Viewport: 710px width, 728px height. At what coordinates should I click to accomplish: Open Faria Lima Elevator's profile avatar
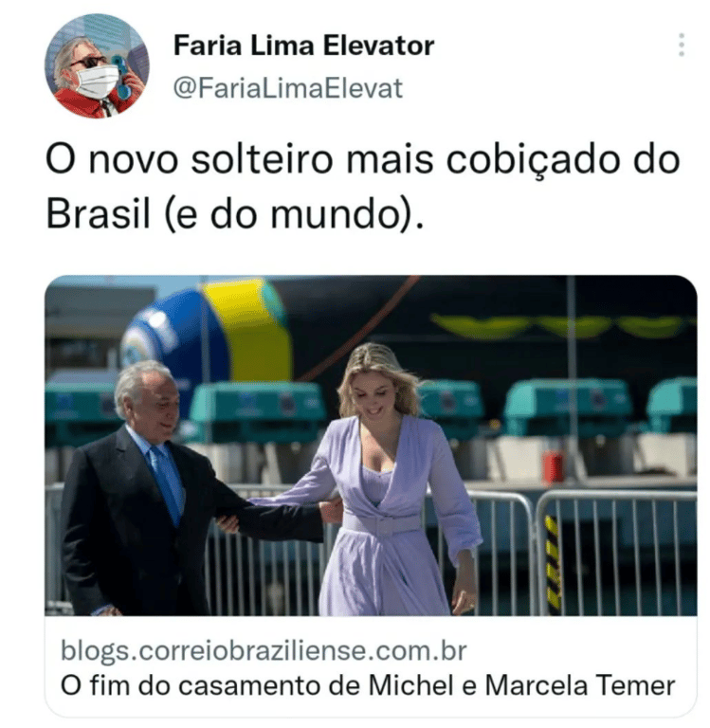pyautogui.click(x=98, y=66)
